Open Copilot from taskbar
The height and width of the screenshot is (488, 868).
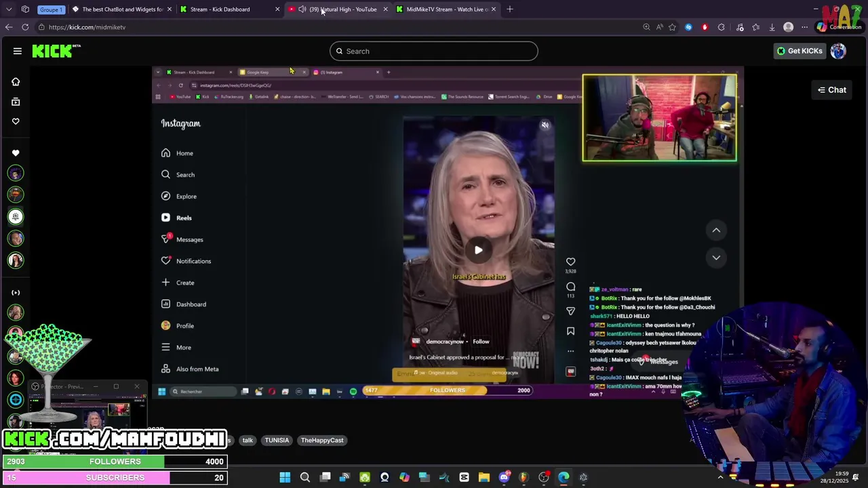404,477
